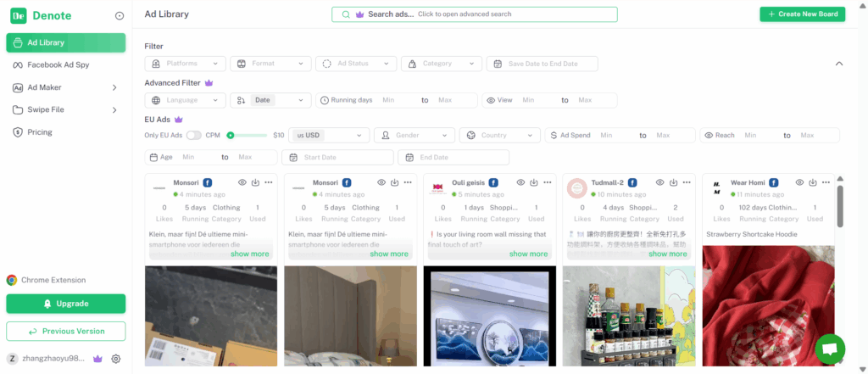The width and height of the screenshot is (868, 374).
Task: Open more options on Ouli geisis card
Action: [x=548, y=182]
